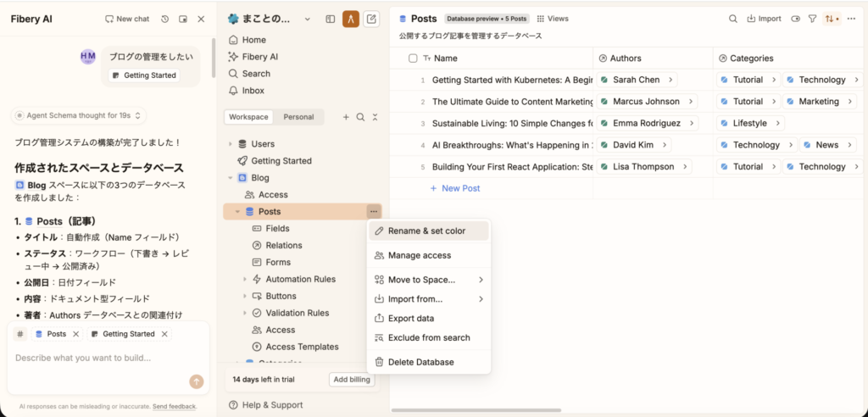Pop out Fibery AI panel icon
The image size is (868, 417).
coord(183,19)
